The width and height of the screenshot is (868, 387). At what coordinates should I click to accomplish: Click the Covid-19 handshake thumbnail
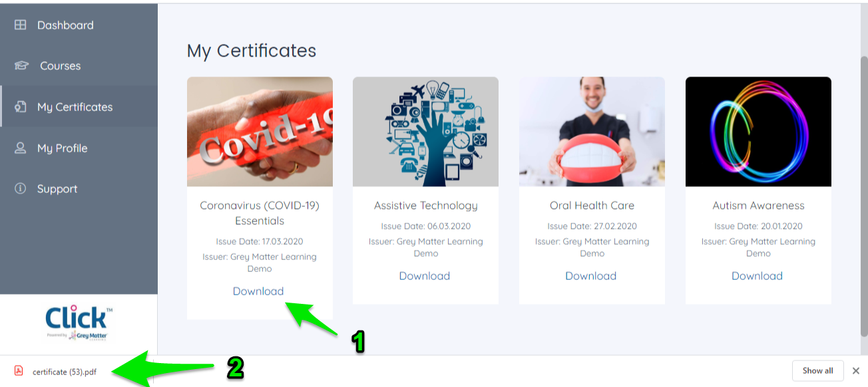[x=260, y=132]
